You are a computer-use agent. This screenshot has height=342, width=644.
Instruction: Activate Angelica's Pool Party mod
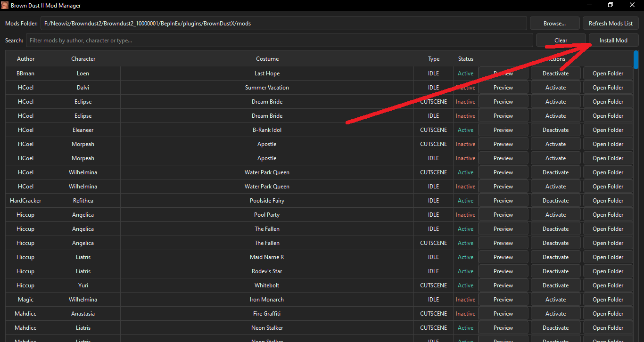pos(555,214)
